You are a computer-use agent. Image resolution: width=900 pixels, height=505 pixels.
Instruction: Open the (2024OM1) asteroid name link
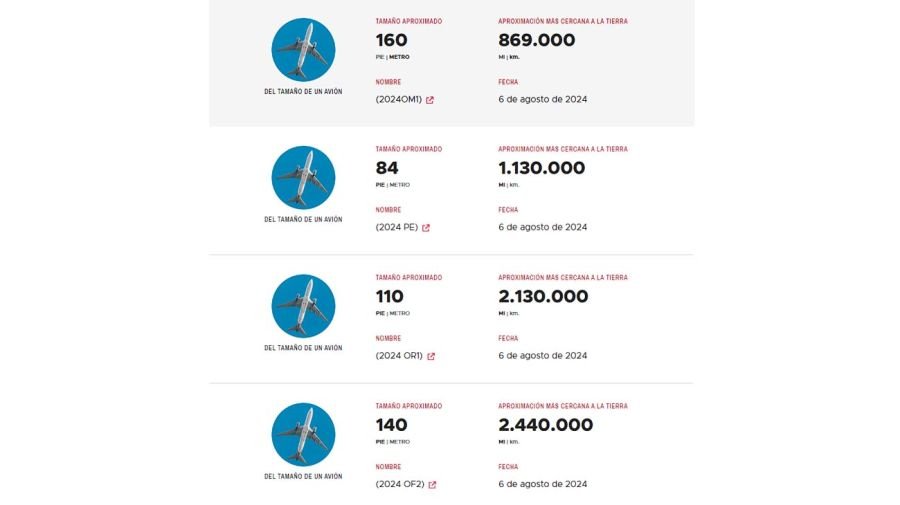(399, 100)
